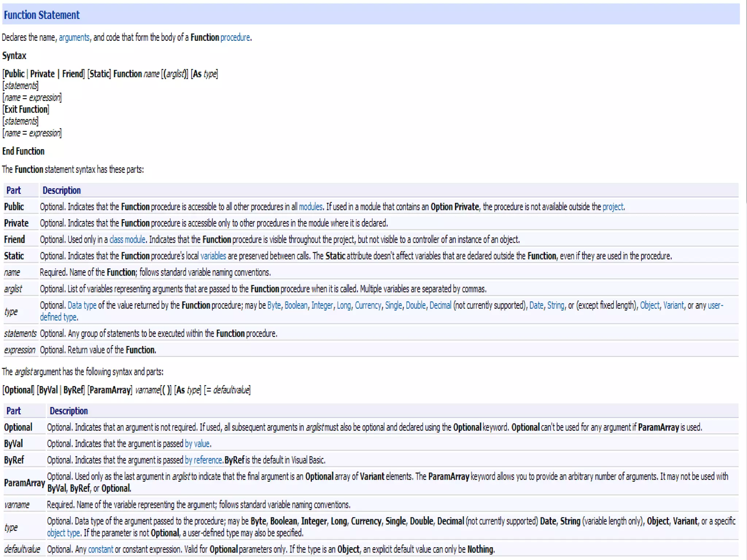This screenshot has width=747, height=560.
Task: Click the 'Boolean' data type link
Action: pos(296,305)
